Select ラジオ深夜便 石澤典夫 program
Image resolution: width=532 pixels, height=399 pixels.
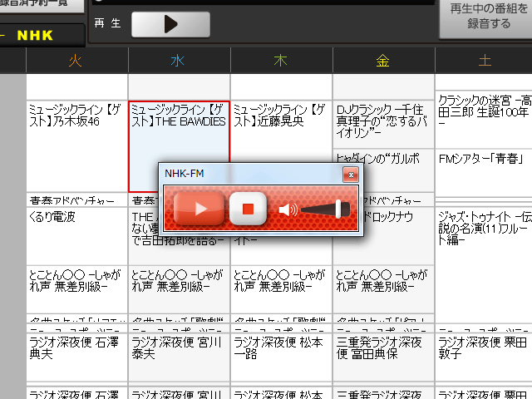point(77,357)
